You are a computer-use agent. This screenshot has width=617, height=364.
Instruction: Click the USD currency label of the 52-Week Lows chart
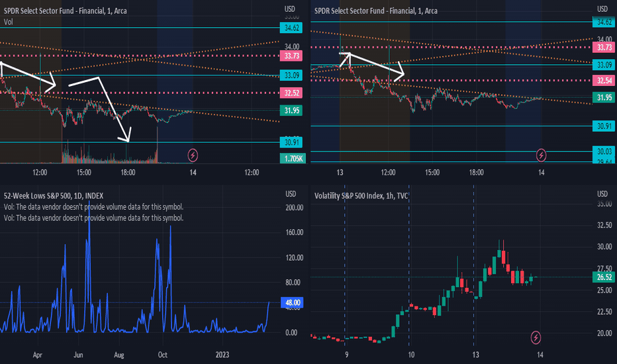[291, 194]
